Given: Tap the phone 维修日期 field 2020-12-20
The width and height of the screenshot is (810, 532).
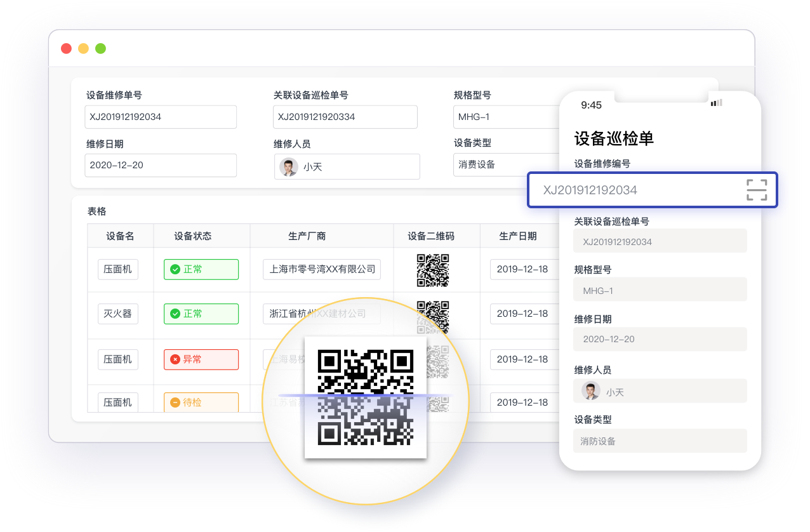Looking at the screenshot, I should [660, 339].
